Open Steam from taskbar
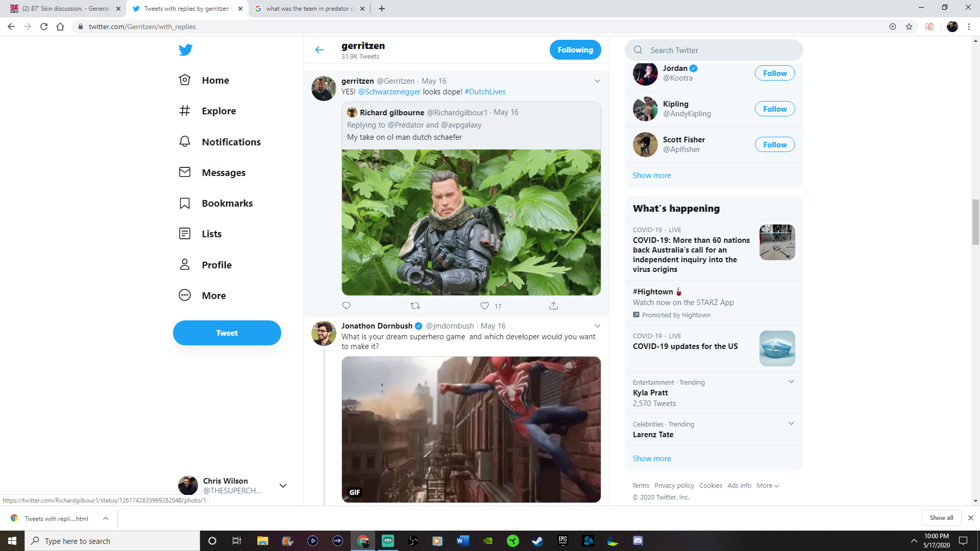Viewport: 980px width, 551px height. point(537,541)
